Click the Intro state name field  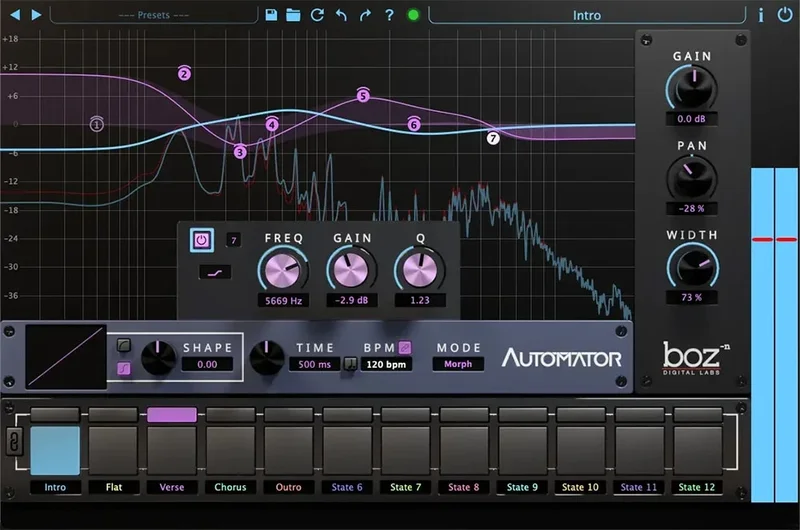(587, 15)
